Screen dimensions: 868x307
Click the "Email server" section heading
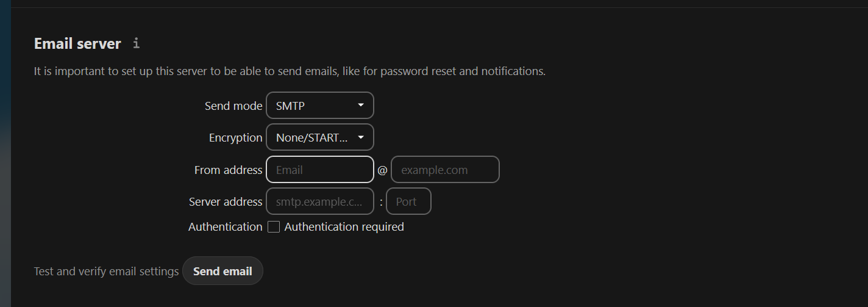tap(77, 44)
